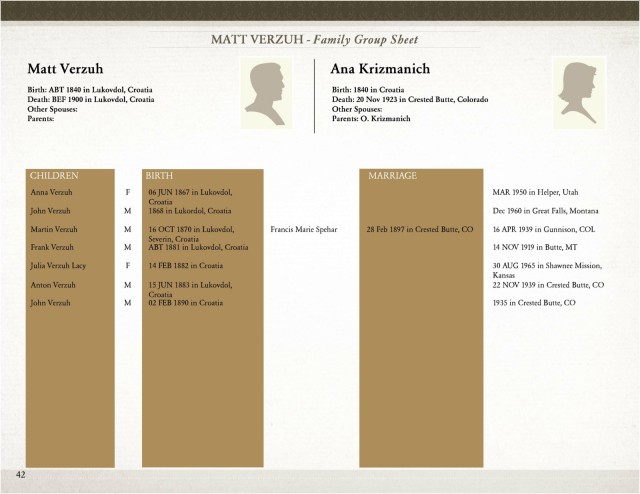Image resolution: width=640 pixels, height=494 pixels.
Task: Select Anton Verzuh row name
Action: point(53,285)
